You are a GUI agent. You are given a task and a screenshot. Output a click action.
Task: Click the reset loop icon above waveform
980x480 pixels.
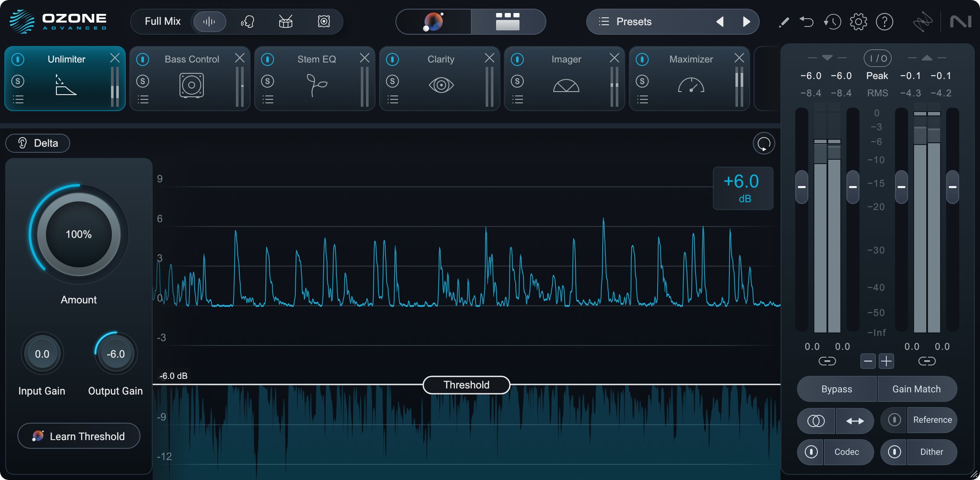[764, 143]
